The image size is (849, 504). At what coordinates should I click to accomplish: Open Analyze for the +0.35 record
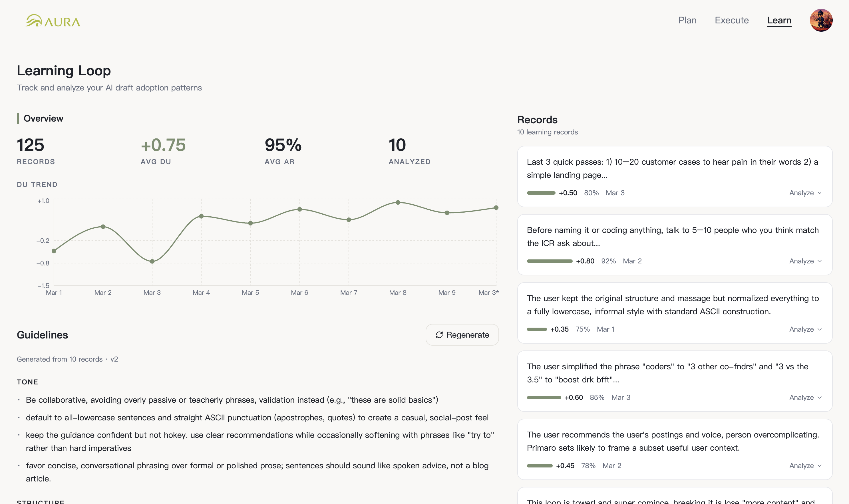[x=805, y=329]
